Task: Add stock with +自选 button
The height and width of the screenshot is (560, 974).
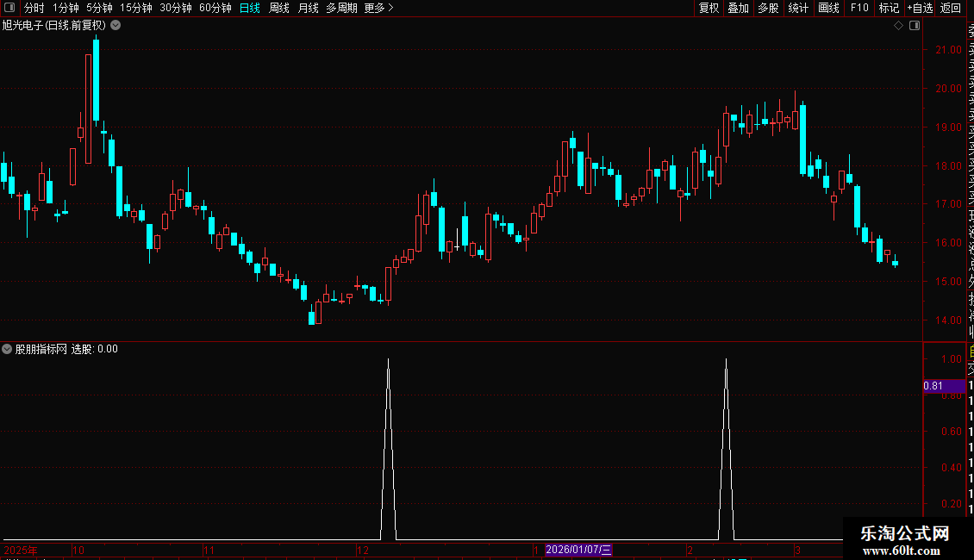Action: click(920, 8)
